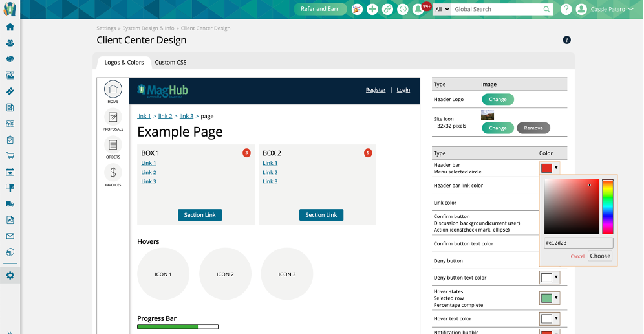Open the envelope mail icon in sidebar
This screenshot has width=644, height=334.
[x=10, y=236]
